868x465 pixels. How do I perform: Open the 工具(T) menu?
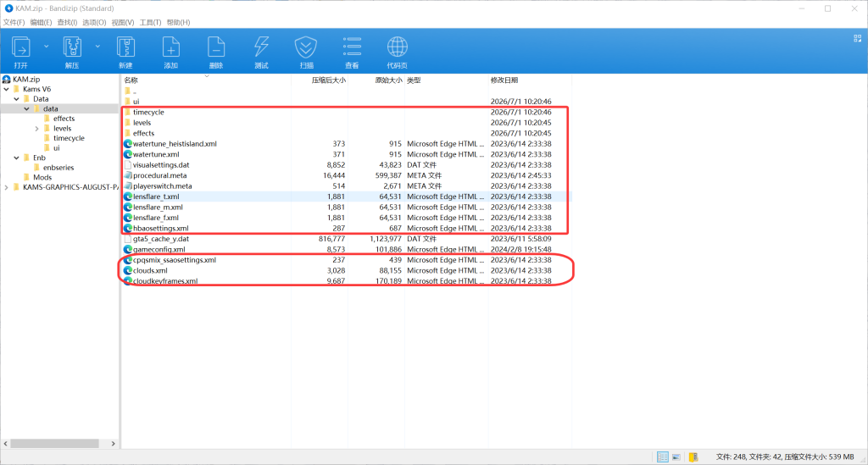click(150, 22)
